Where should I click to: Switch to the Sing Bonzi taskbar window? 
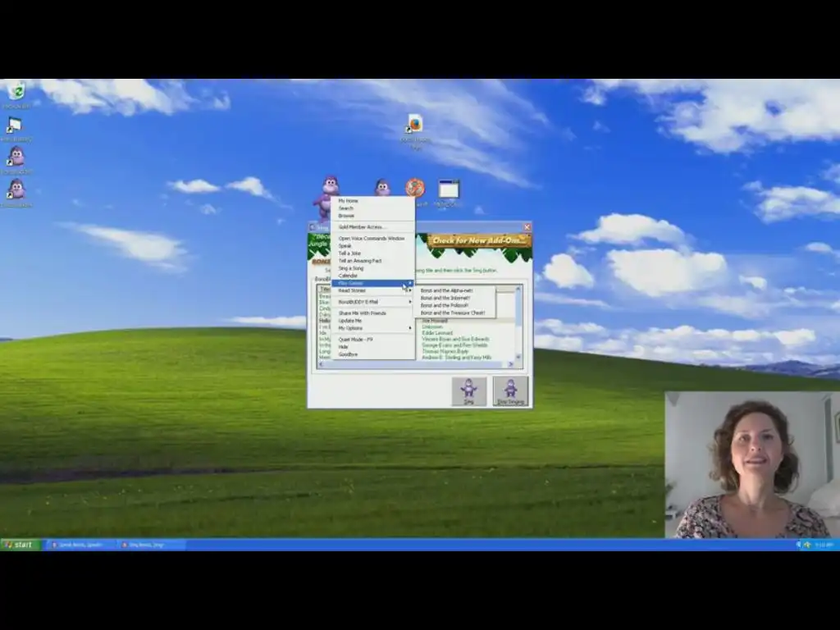[x=151, y=545]
